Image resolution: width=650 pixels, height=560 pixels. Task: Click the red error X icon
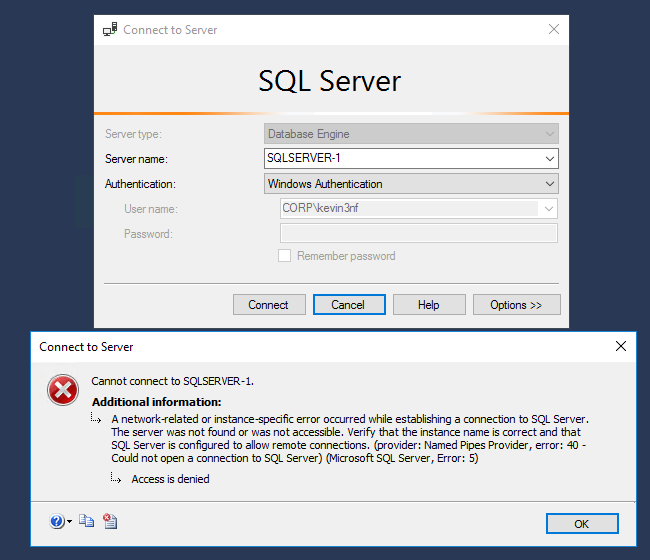(x=63, y=390)
